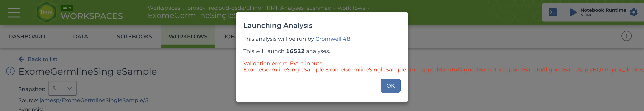Open Notebook Runtime settings gear
Viewport: 644px width, 111px height.
click(633, 12)
